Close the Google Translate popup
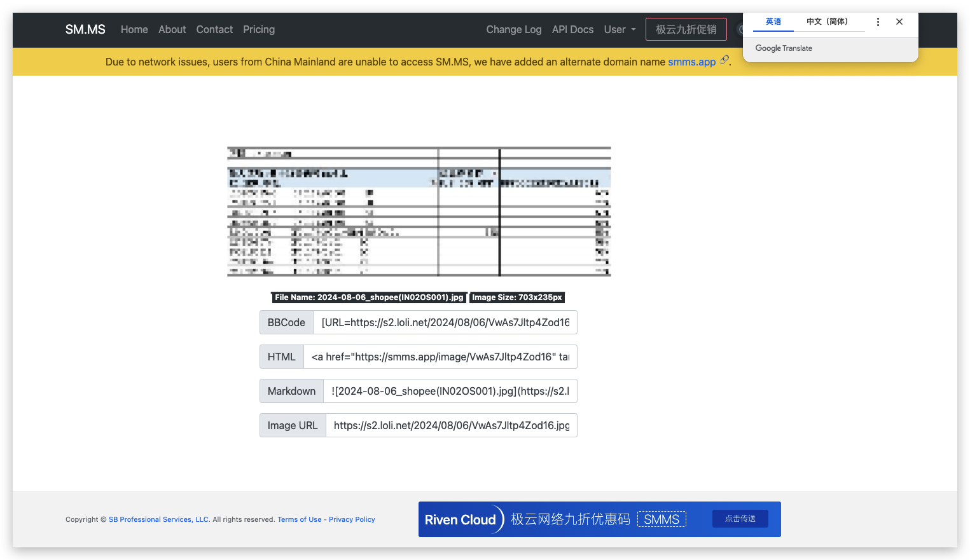The height and width of the screenshot is (560, 970). (899, 22)
